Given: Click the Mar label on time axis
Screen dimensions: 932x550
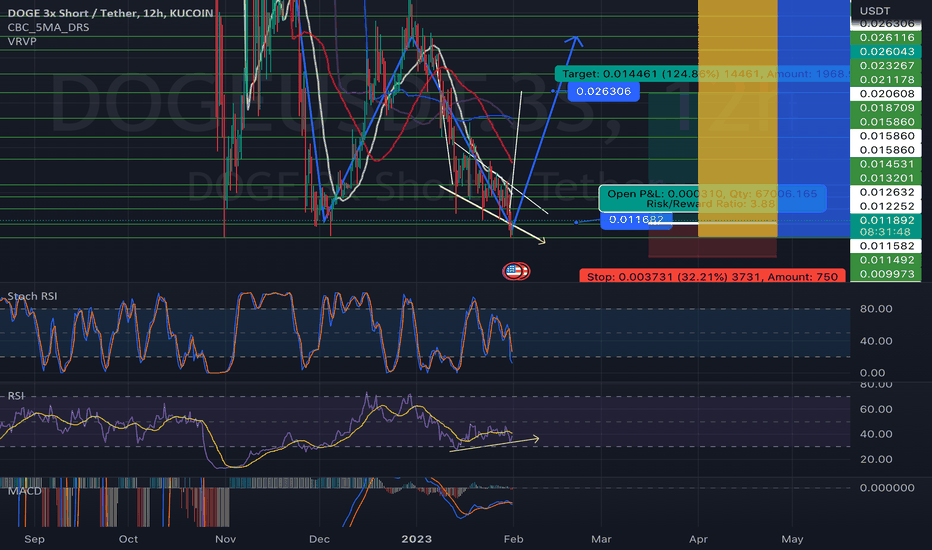Looking at the screenshot, I should click(601, 539).
